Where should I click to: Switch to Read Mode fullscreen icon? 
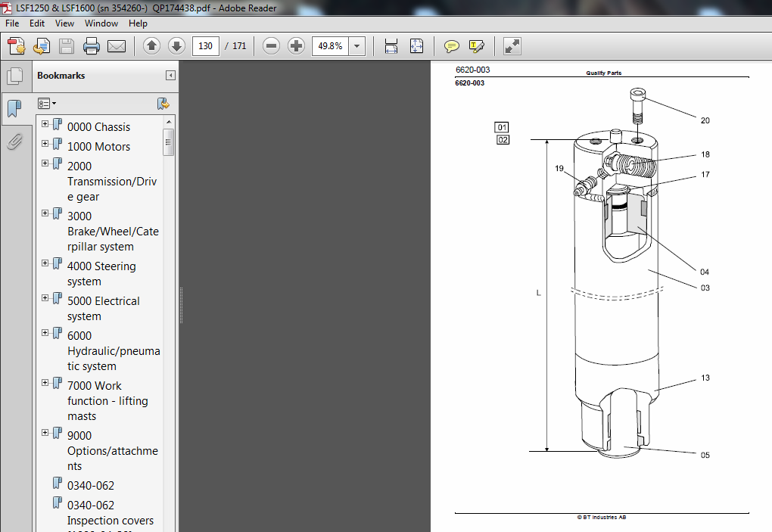(x=512, y=46)
